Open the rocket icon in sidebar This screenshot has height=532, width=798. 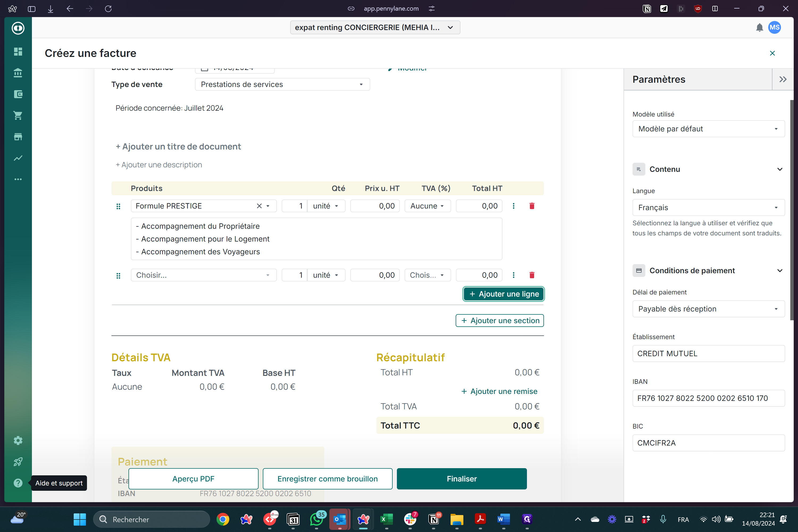[x=18, y=462]
